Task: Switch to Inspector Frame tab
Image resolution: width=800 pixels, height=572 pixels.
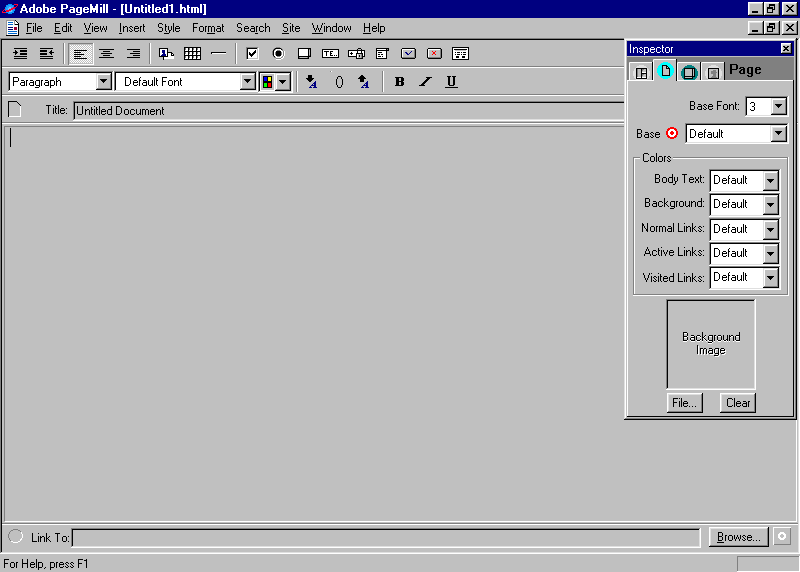Action: pyautogui.click(x=641, y=72)
